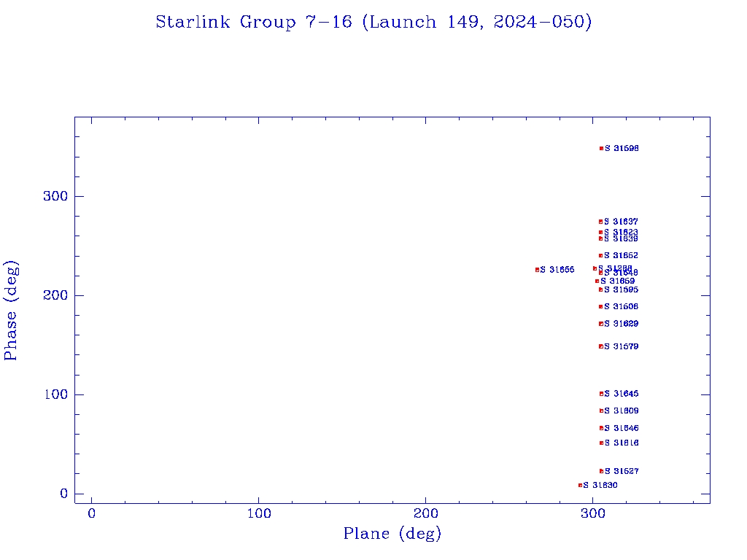Viewport: 747px width, 560px height.
Task: Select the "S 31637" satellite label
Action: coord(621,222)
